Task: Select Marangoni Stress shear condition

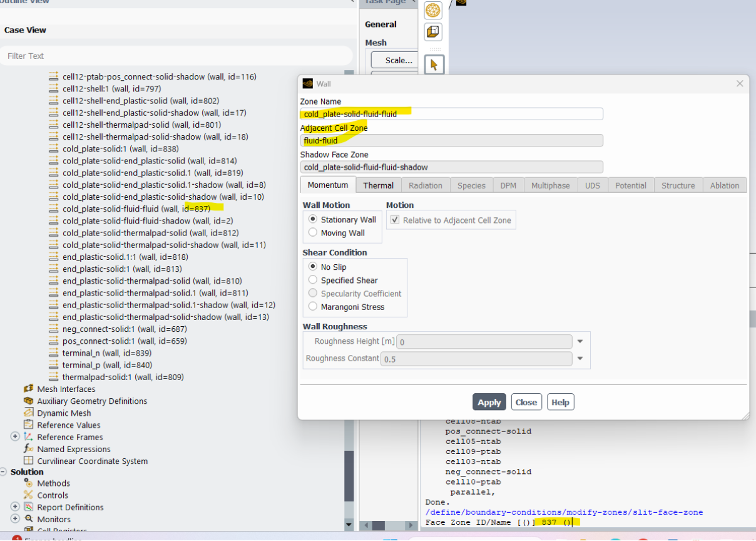Action: point(313,307)
